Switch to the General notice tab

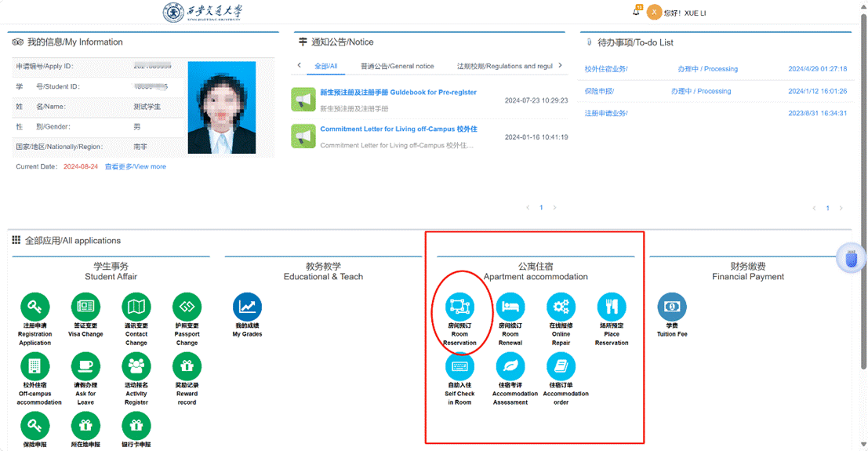click(x=397, y=67)
